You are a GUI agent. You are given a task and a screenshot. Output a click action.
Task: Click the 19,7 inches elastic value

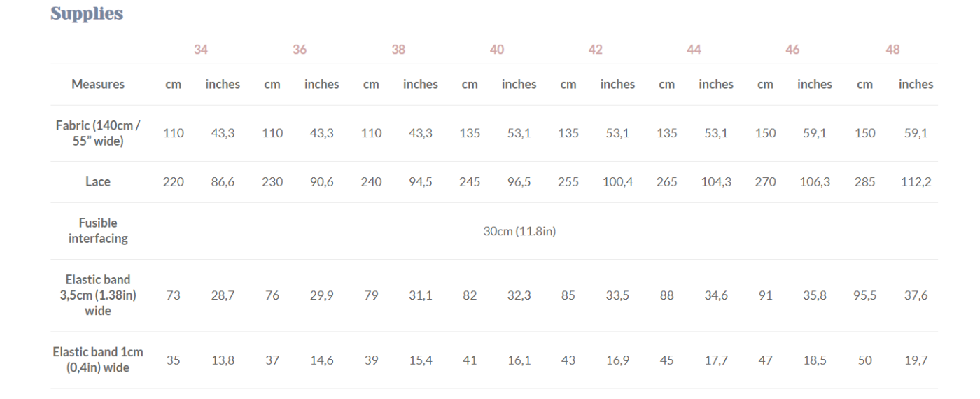[x=916, y=360]
